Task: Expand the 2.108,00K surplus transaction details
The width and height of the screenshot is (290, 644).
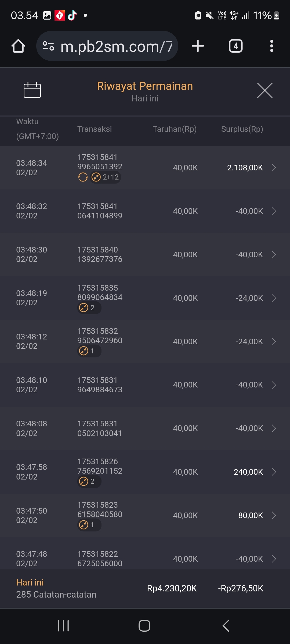Action: [274, 168]
